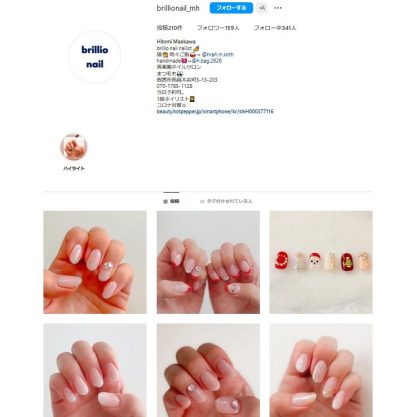The height and width of the screenshot is (417, 420).
Task: View the following count list
Action: coord(275,28)
